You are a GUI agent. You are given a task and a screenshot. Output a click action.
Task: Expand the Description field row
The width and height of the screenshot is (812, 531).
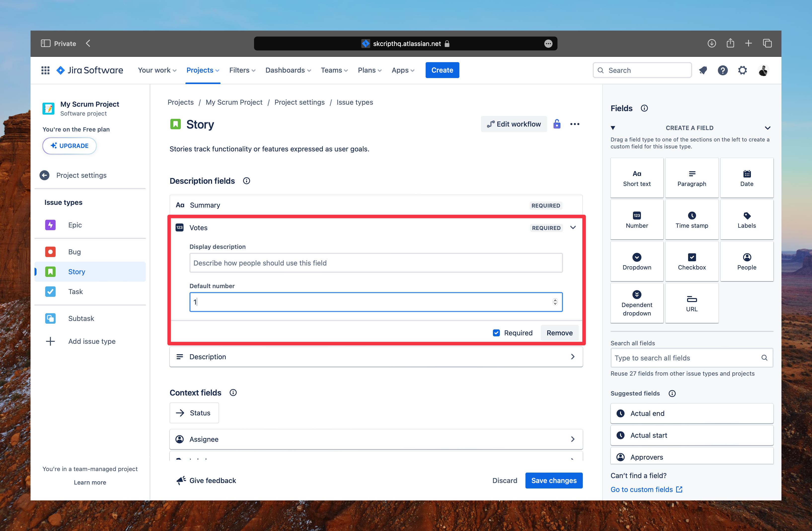tap(573, 356)
